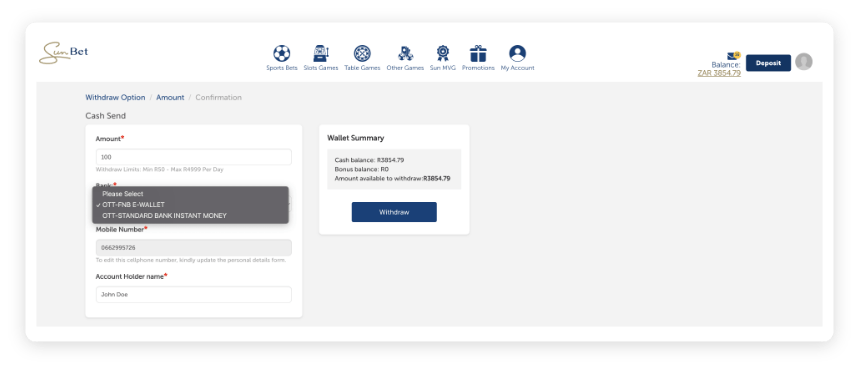This screenshot has height=370, width=859.
Task: Click the grey user avatar icon
Action: pos(804,62)
